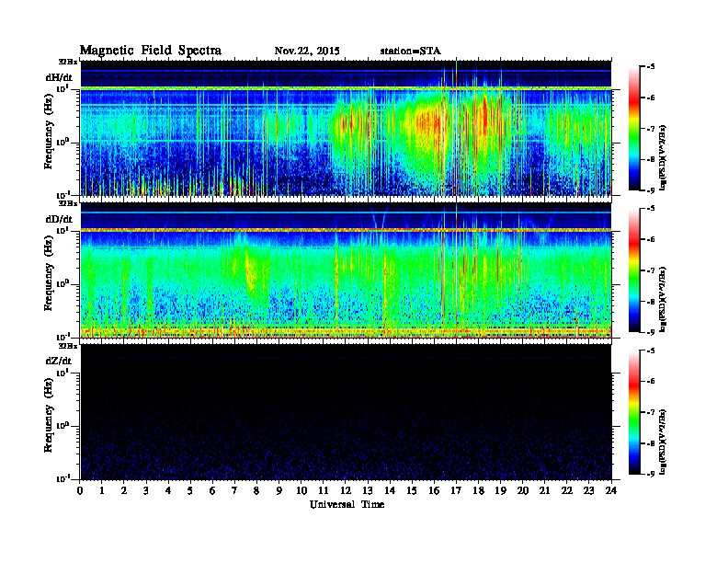The height and width of the screenshot is (563, 728).
Task: Click the hour 13 tick label on the time axis
Action: [x=368, y=490]
